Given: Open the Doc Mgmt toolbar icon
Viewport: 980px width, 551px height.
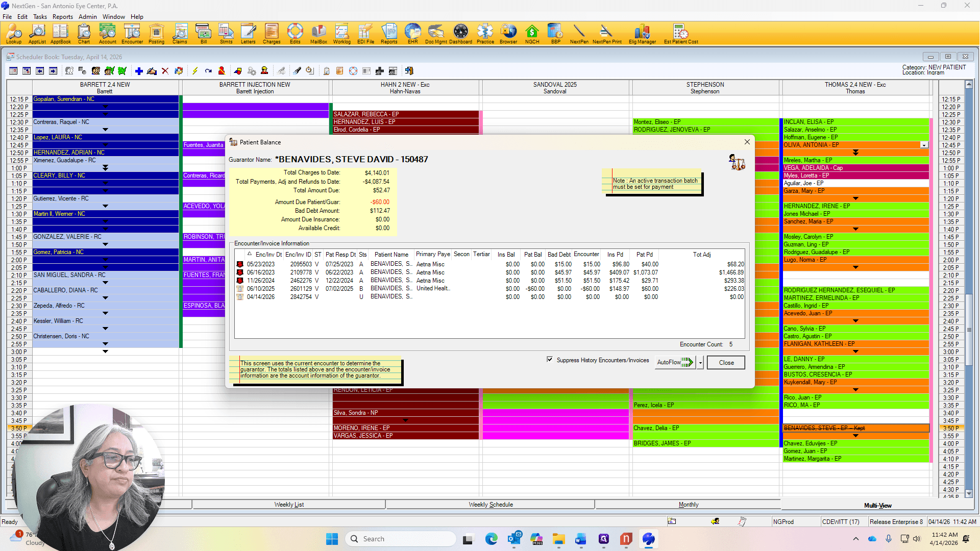Looking at the screenshot, I should 436,34.
